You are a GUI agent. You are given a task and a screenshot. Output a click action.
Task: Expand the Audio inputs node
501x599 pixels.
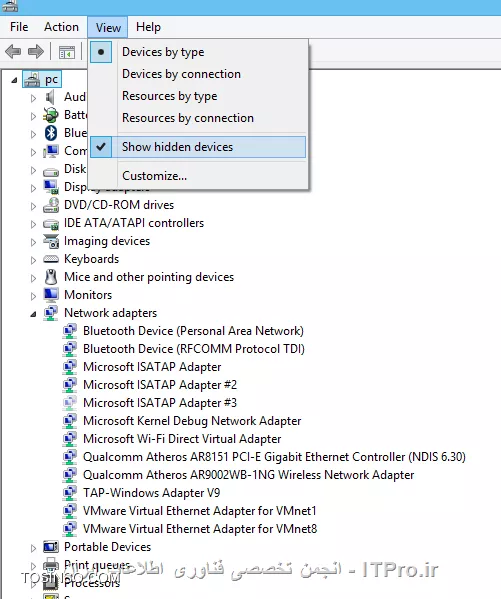pyautogui.click(x=33, y=99)
